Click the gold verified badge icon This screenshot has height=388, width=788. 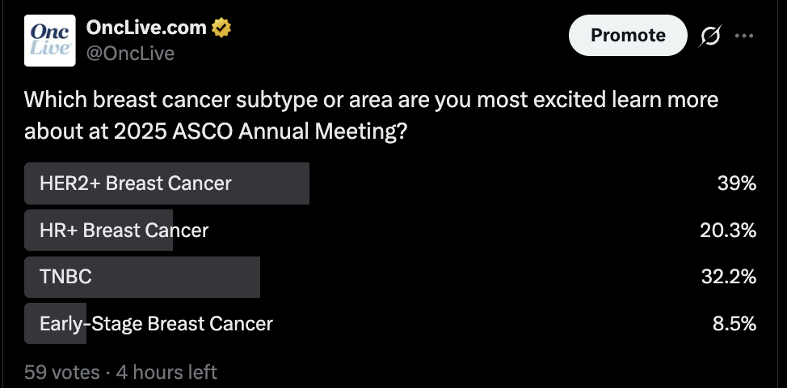click(221, 28)
